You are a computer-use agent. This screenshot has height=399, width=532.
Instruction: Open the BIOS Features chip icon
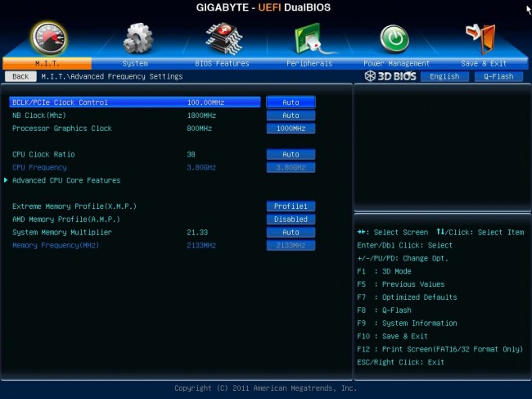click(224, 39)
